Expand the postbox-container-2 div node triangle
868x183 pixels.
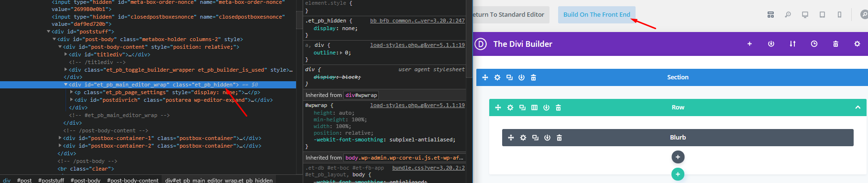[60, 146]
